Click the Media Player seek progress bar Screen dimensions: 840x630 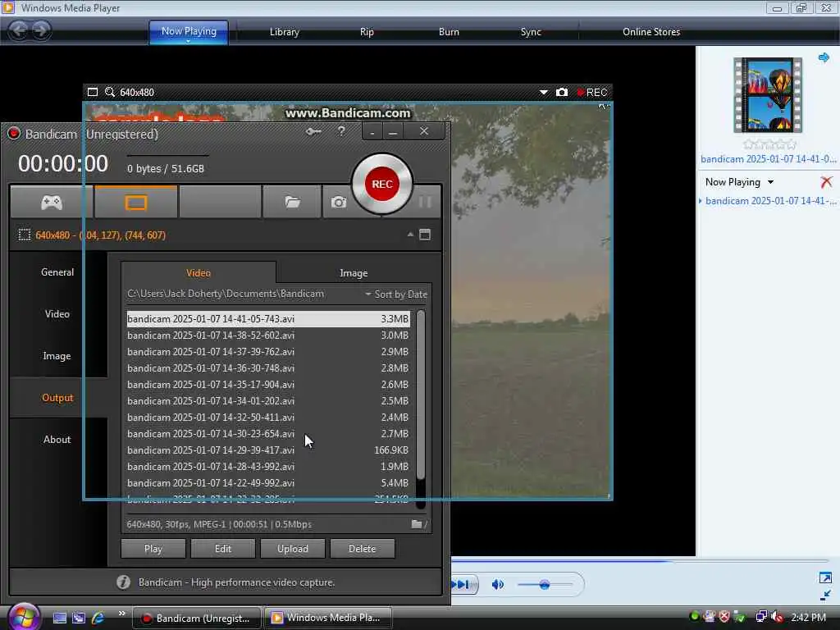(x=641, y=560)
